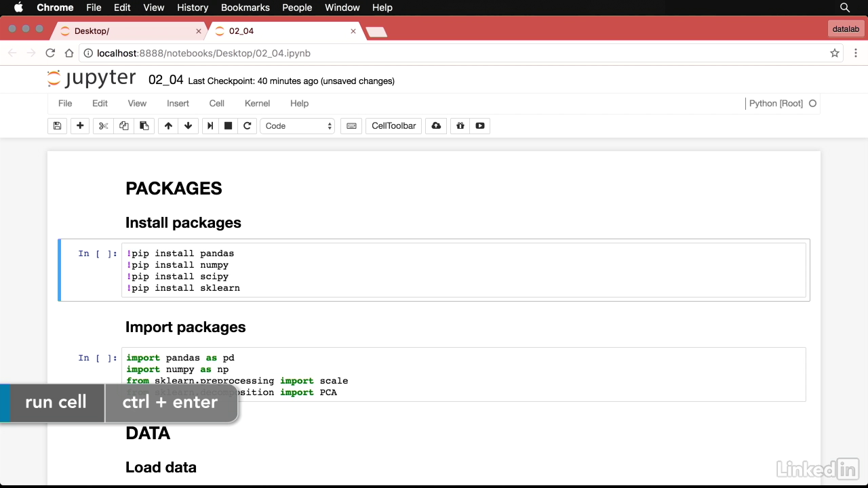
Task: Click inside the pip install code cell
Action: (x=461, y=270)
